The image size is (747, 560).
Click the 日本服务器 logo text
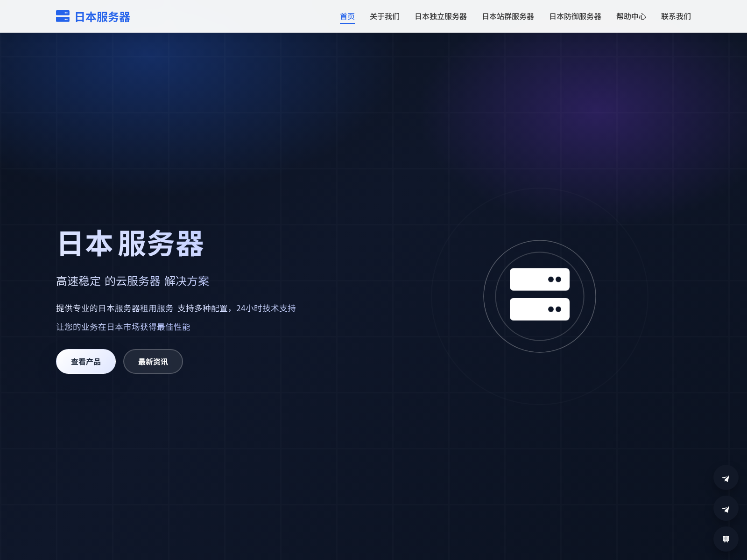tap(102, 17)
